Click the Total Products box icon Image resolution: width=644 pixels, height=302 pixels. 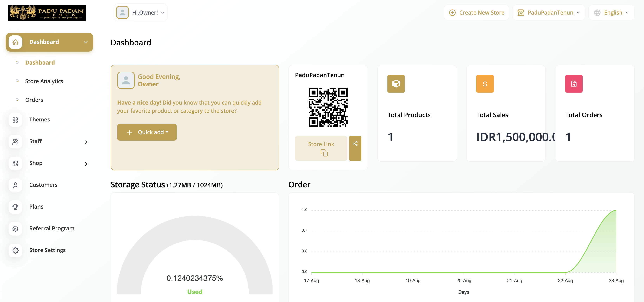[396, 84]
